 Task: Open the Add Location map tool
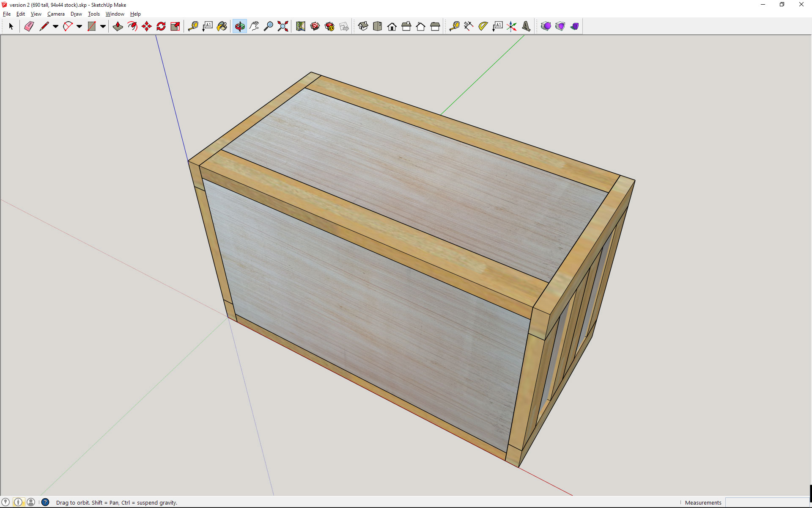(x=301, y=26)
